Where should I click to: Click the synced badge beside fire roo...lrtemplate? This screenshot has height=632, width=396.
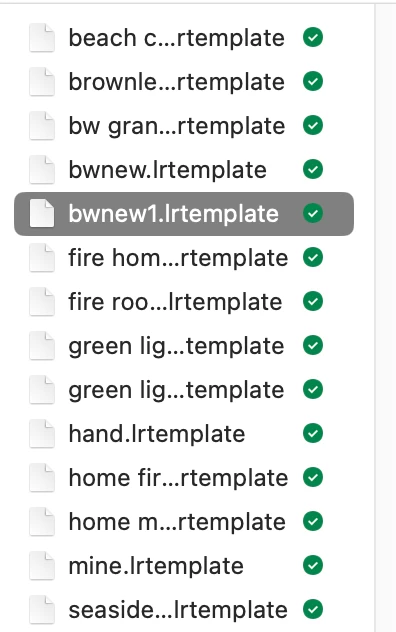point(313,301)
